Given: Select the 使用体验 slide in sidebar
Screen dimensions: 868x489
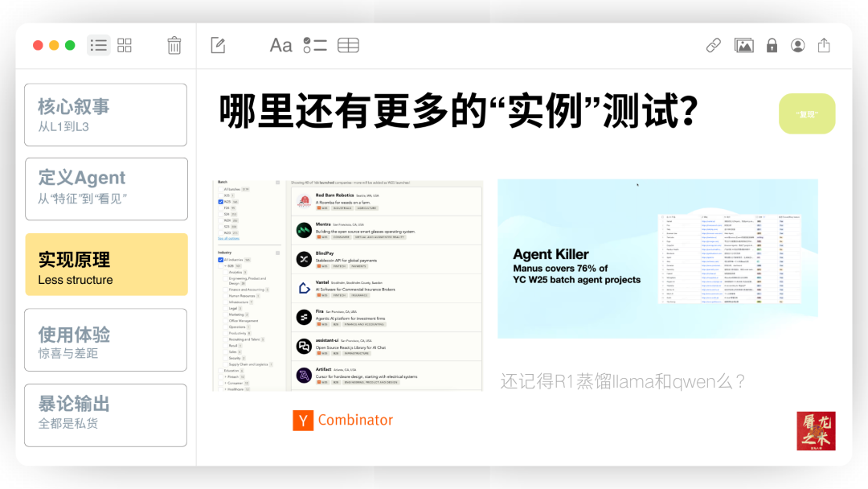Looking at the screenshot, I should click(x=105, y=339).
